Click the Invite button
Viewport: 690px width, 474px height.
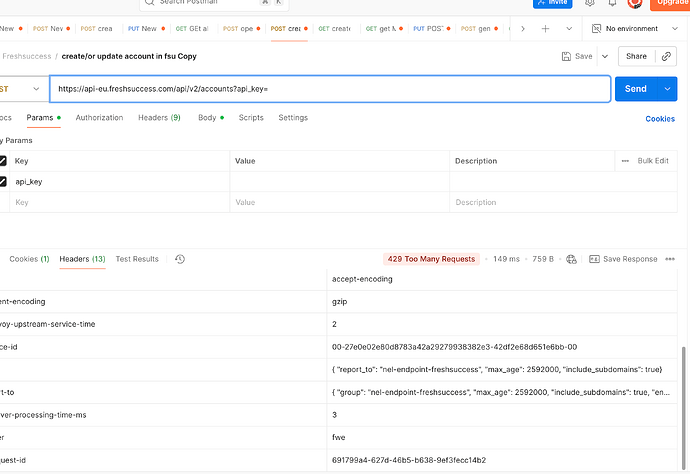pos(553,3)
